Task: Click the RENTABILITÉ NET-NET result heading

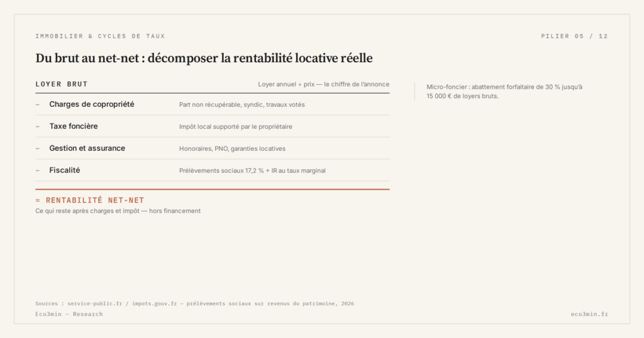Action: 89,200
